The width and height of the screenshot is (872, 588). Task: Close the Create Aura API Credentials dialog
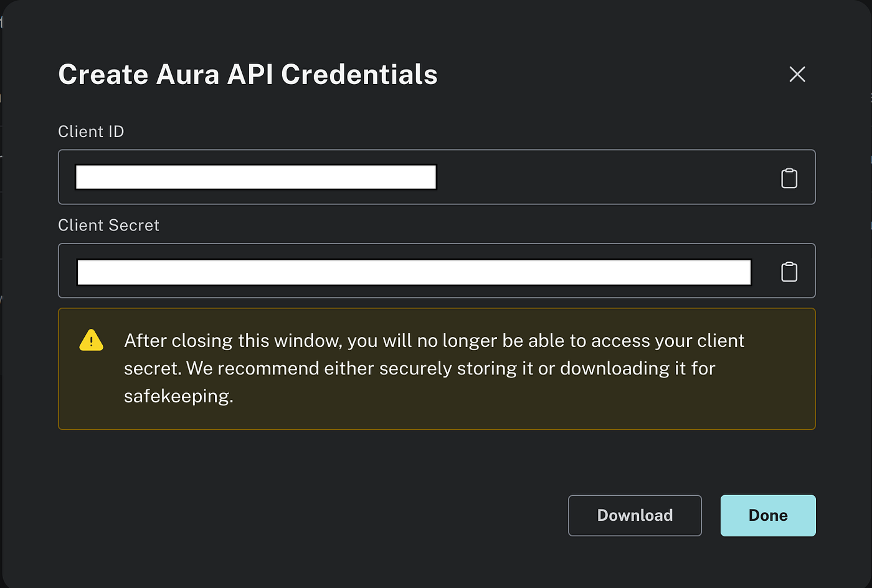(797, 74)
